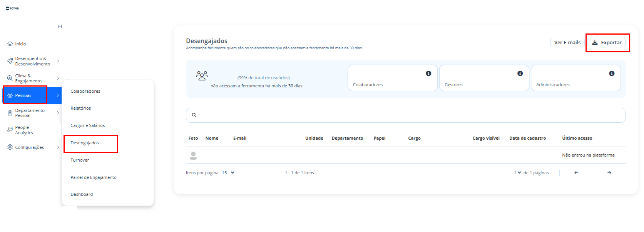Viewport: 644px width, 232px height.
Task: Click the Início home icon
Action: (x=10, y=44)
